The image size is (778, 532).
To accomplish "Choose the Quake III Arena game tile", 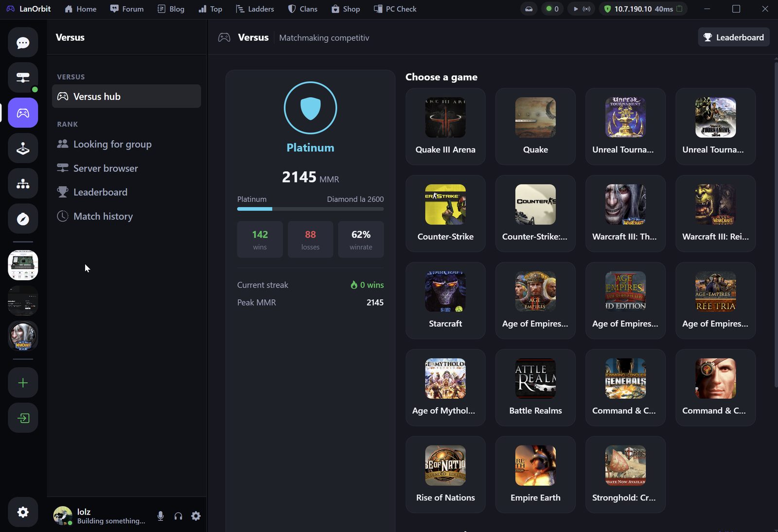I will coord(445,126).
